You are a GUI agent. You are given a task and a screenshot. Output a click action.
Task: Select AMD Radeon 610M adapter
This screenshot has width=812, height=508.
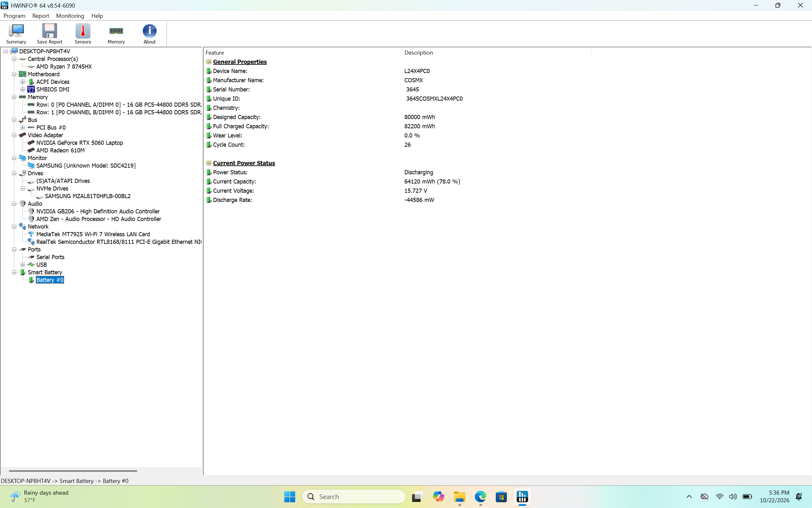[x=60, y=150]
